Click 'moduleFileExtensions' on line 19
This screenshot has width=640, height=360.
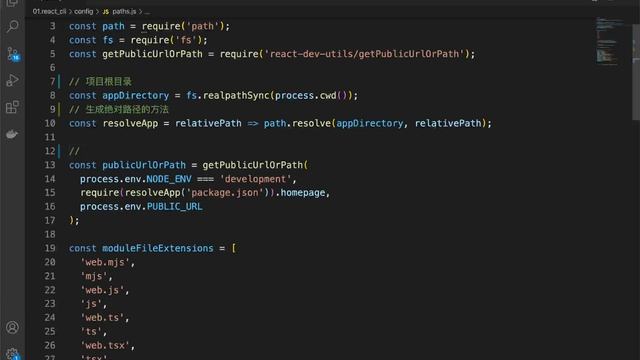[158, 248]
